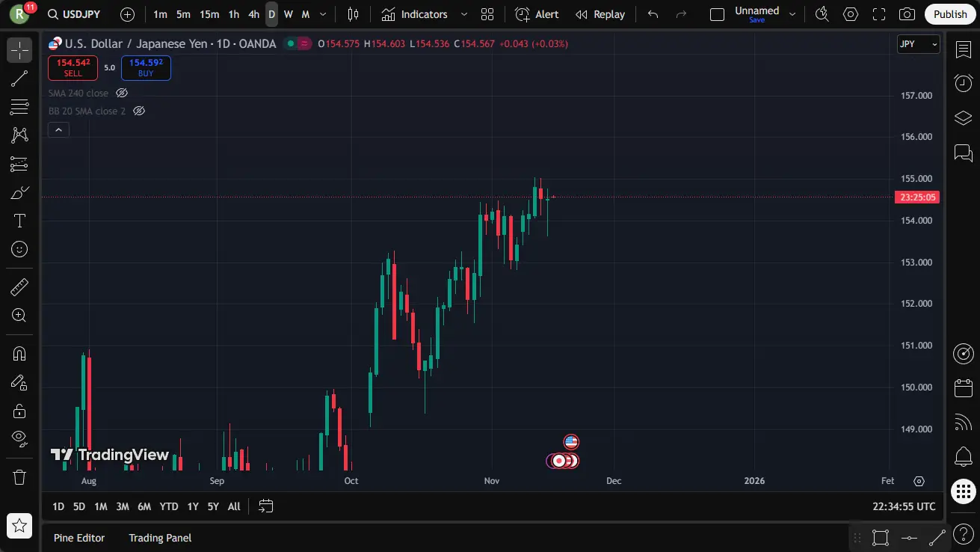Enable magnet mode in left toolbar
The width and height of the screenshot is (980, 552).
(x=19, y=354)
